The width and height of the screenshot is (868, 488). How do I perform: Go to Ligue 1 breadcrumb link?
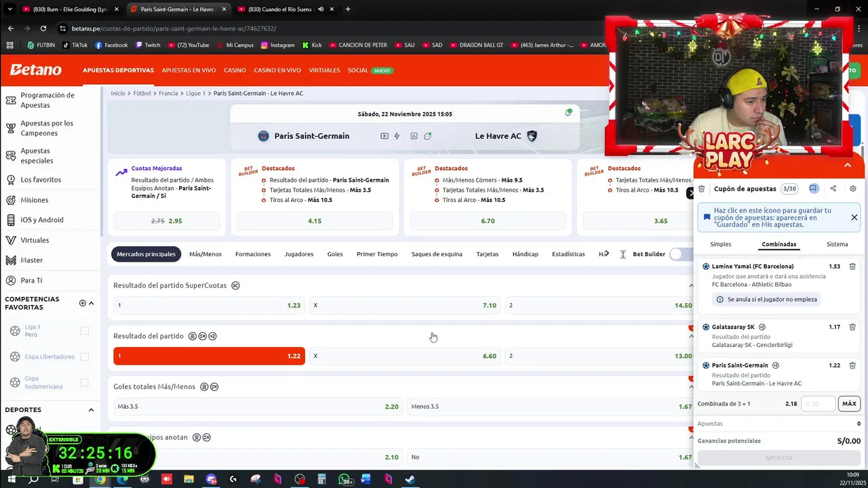[195, 94]
